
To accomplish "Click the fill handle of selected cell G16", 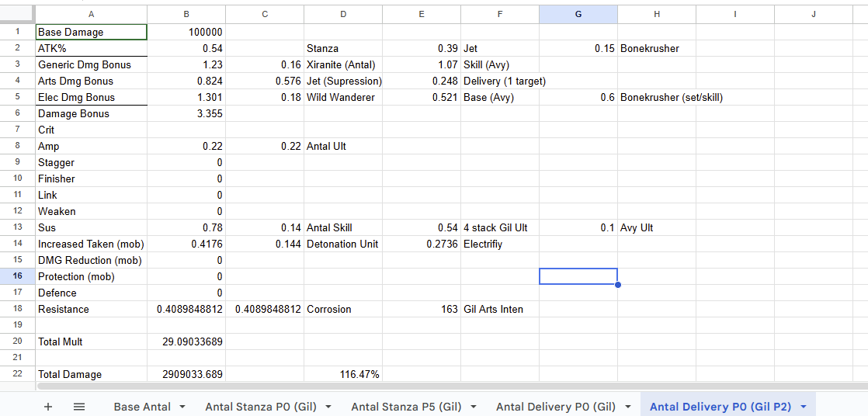I will pyautogui.click(x=618, y=284).
